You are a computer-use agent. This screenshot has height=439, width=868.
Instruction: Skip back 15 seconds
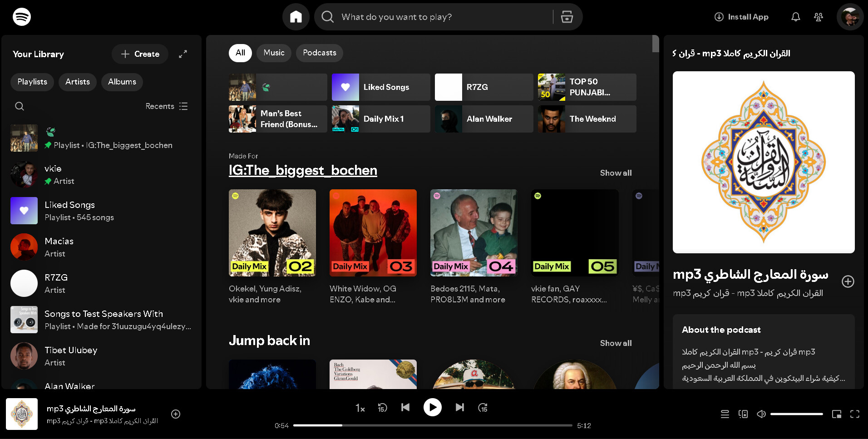382,408
